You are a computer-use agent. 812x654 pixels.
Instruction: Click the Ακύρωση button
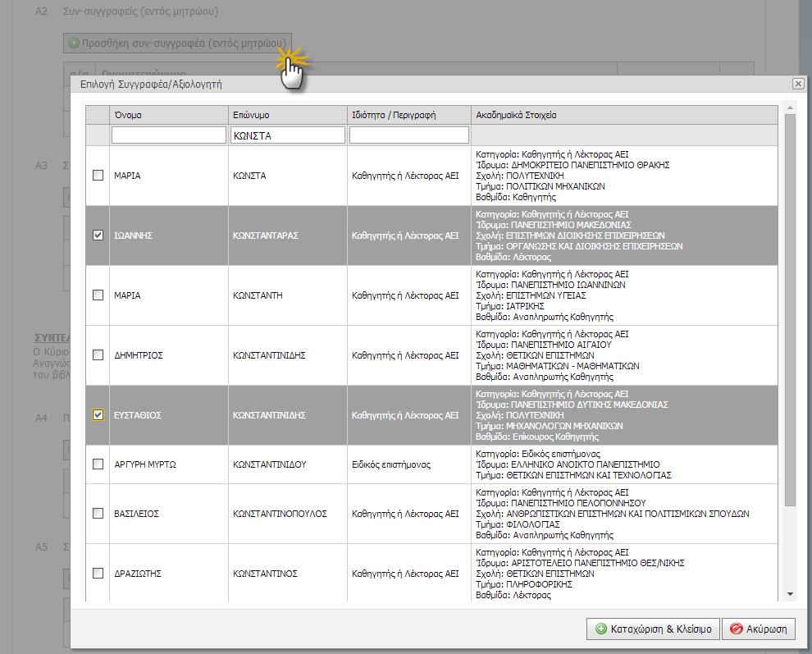[759, 629]
